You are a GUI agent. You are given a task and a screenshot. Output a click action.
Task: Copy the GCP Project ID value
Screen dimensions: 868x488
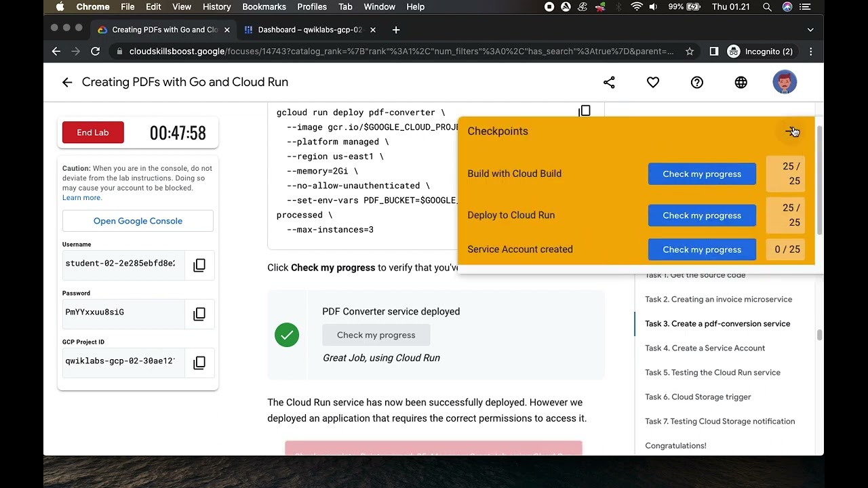pos(199,363)
